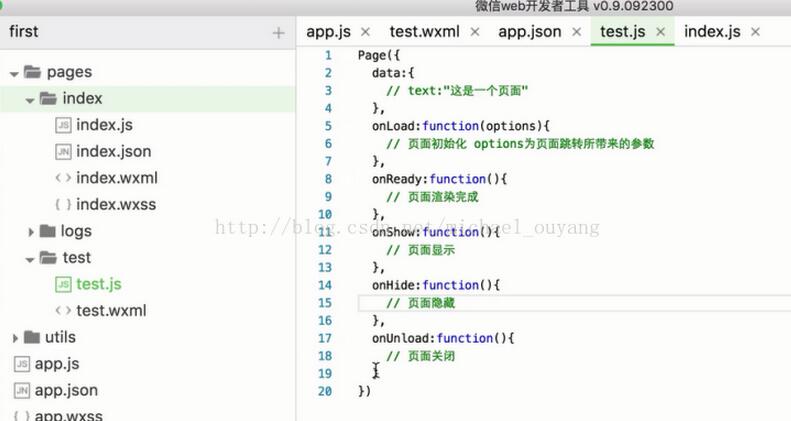
Task: Click the JN icon beside root app.json
Action: pyautogui.click(x=21, y=390)
